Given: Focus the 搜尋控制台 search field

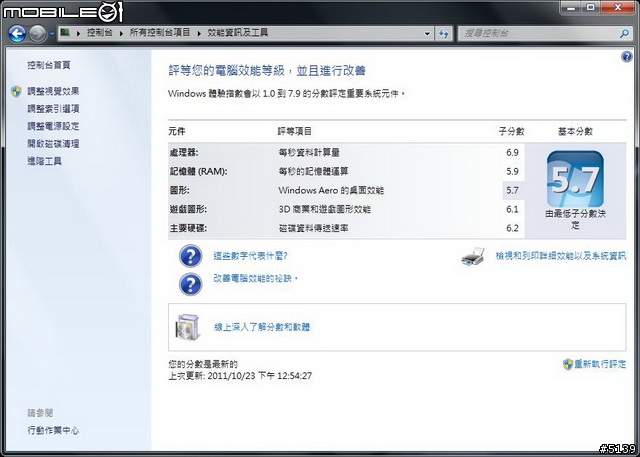Looking at the screenshot, I should tap(539, 33).
